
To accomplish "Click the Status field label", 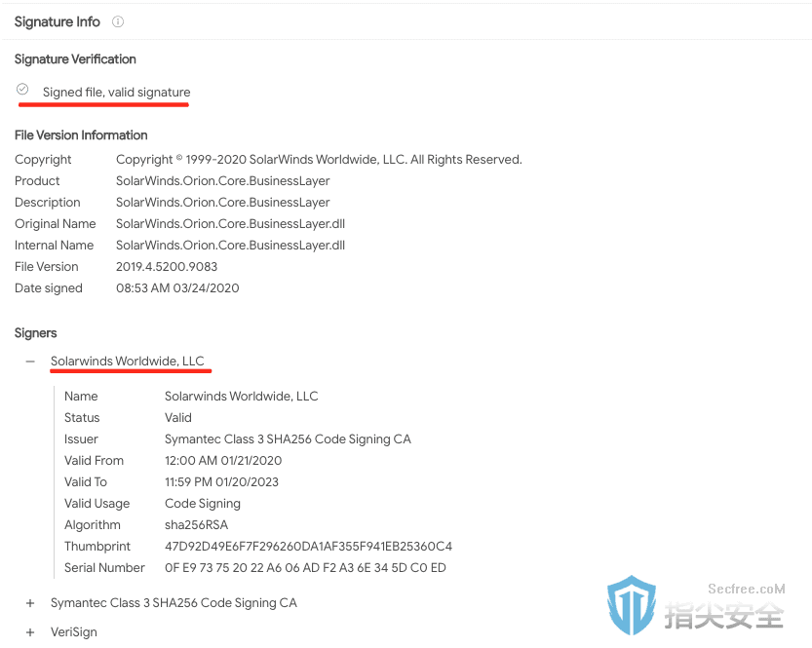I will pos(82,418).
